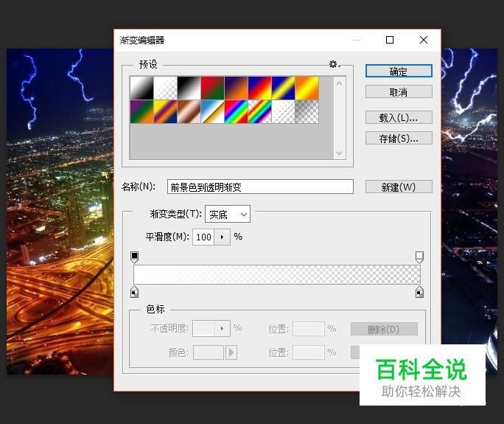
Task: Select the right opacity stop above gradient bar
Action: coord(419,257)
